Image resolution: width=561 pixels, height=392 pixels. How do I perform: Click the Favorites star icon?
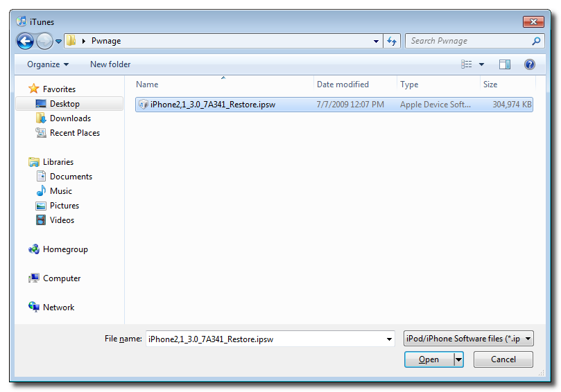[33, 89]
